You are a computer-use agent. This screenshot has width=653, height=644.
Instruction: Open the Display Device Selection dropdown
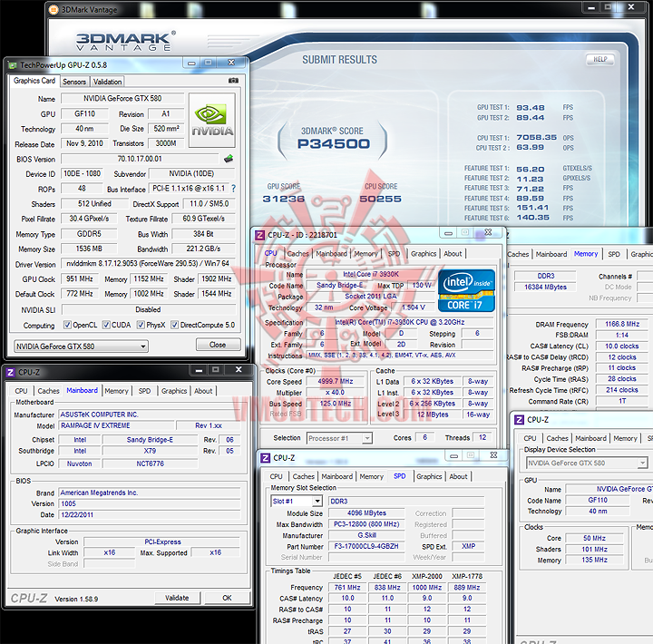click(x=587, y=463)
